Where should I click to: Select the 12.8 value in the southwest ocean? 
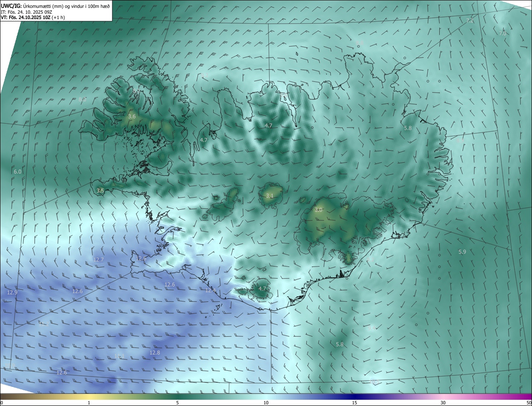tap(155, 352)
